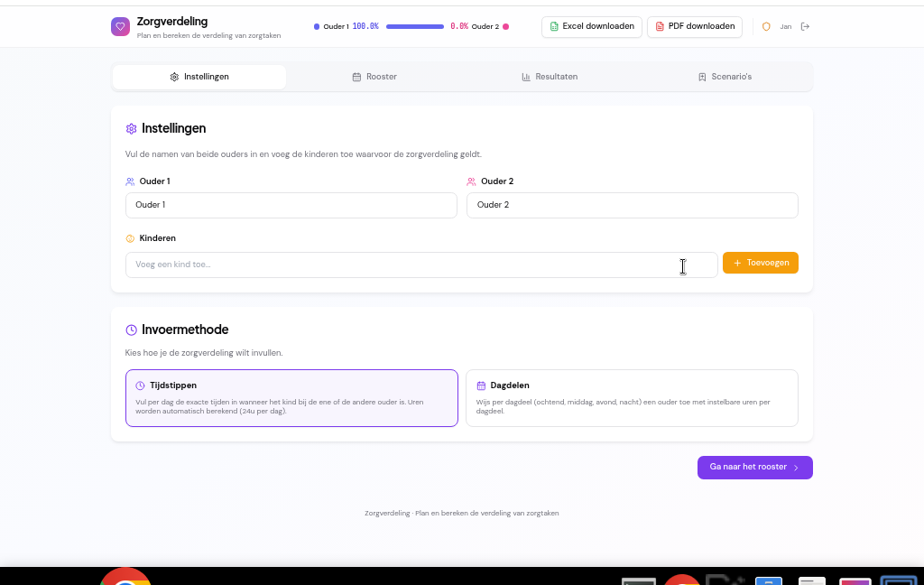Image resolution: width=924 pixels, height=585 pixels.
Task: Click the orange shield icon near Jan
Action: (x=766, y=26)
